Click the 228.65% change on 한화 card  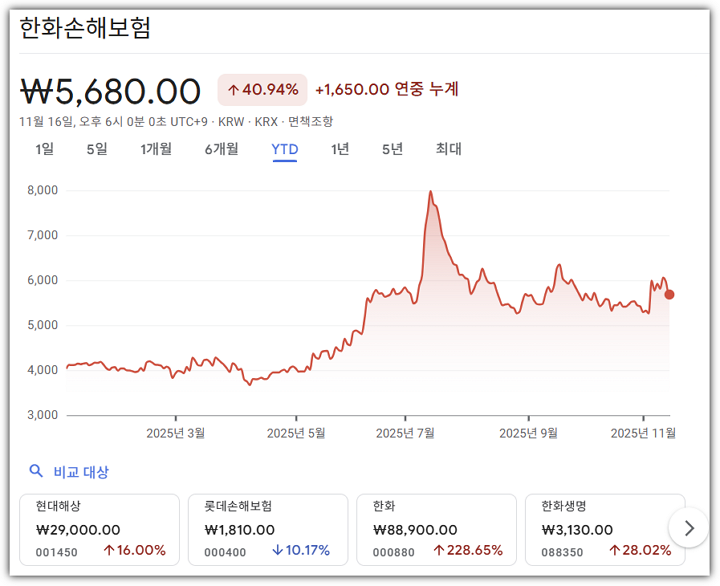[468, 550]
